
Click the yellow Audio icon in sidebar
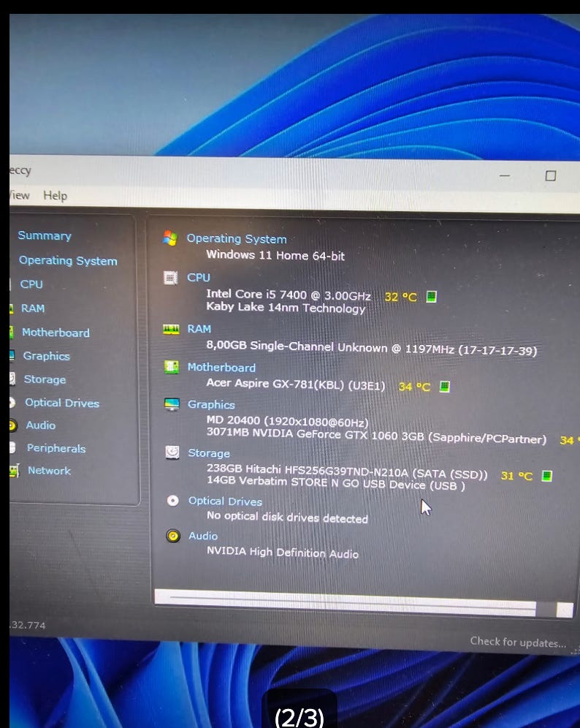click(13, 425)
